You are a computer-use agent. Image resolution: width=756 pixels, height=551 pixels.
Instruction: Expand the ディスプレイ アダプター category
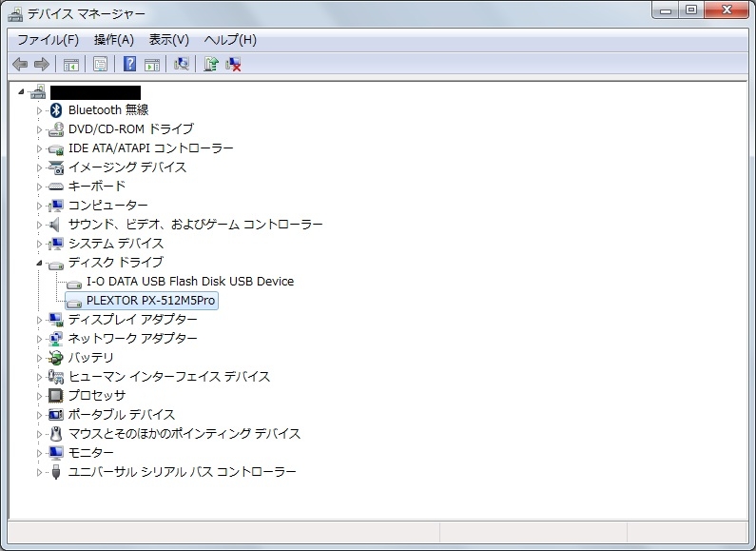pyautogui.click(x=40, y=320)
